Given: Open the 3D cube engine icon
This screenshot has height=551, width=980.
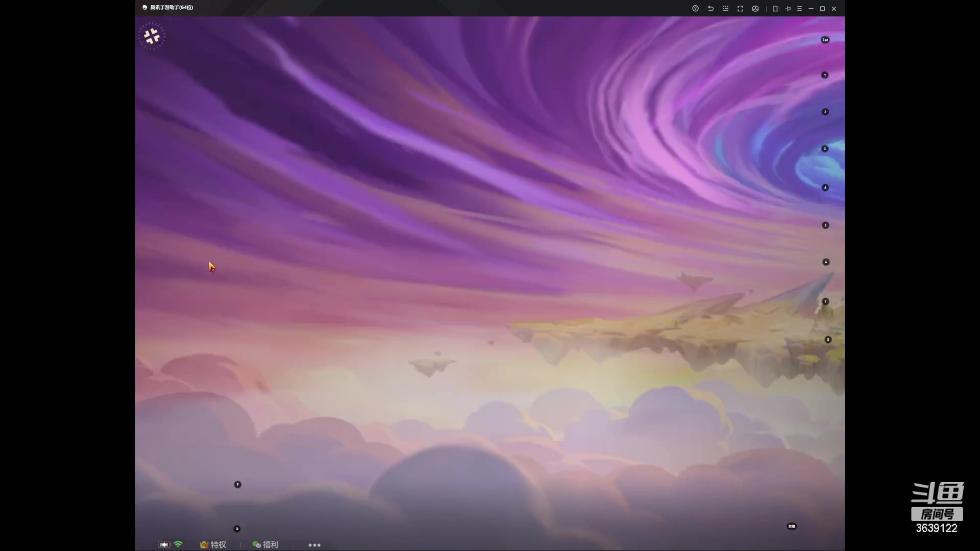Looking at the screenshot, I should 755,9.
